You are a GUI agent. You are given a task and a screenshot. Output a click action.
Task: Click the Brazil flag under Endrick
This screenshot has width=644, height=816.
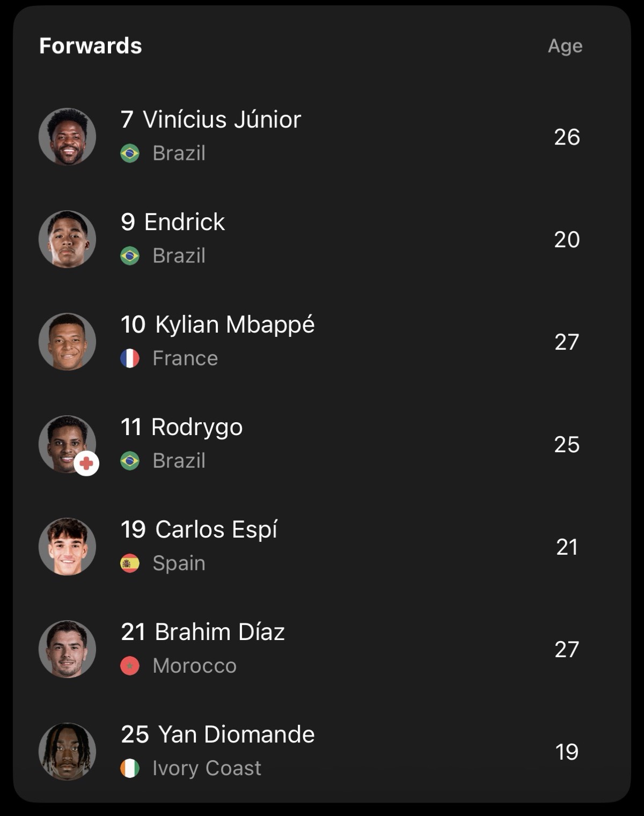click(x=130, y=256)
